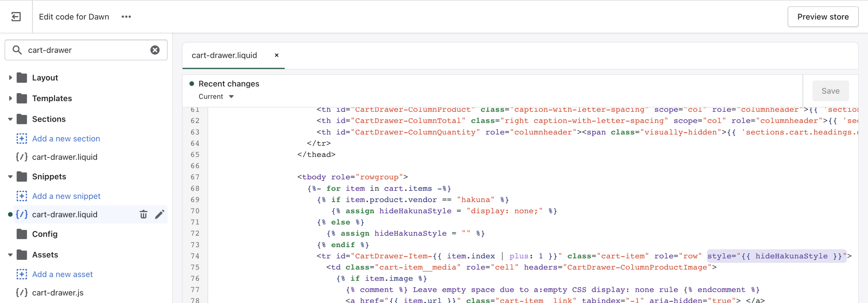The height and width of the screenshot is (303, 868).
Task: Click the Add a new snippet plus icon
Action: coord(22,196)
